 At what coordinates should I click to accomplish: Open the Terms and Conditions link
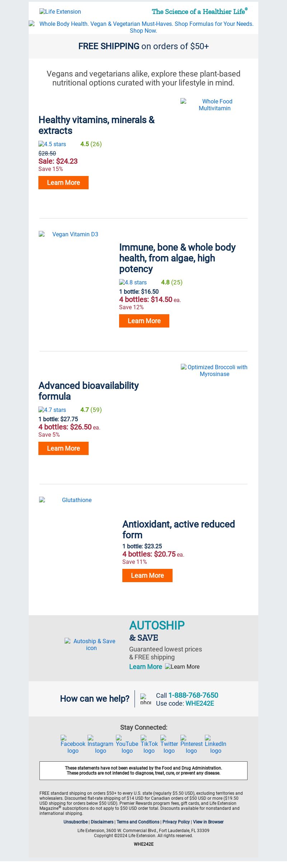[x=138, y=822]
